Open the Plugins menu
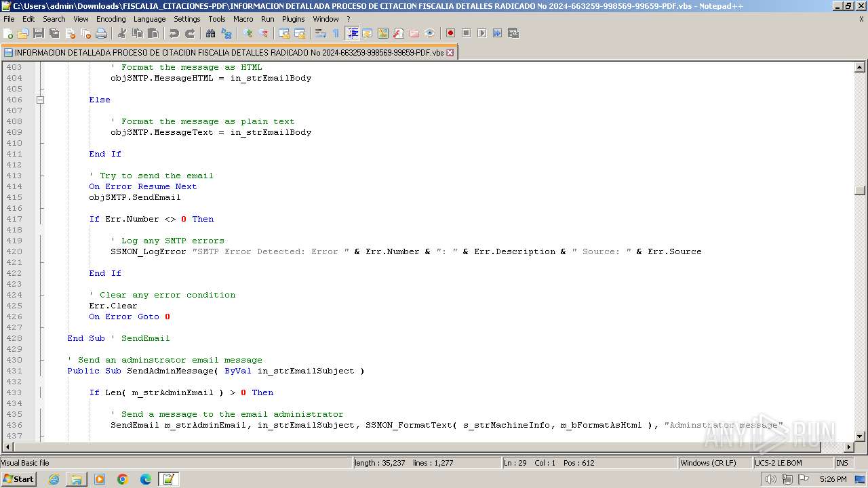This screenshot has height=488, width=868. pos(294,19)
